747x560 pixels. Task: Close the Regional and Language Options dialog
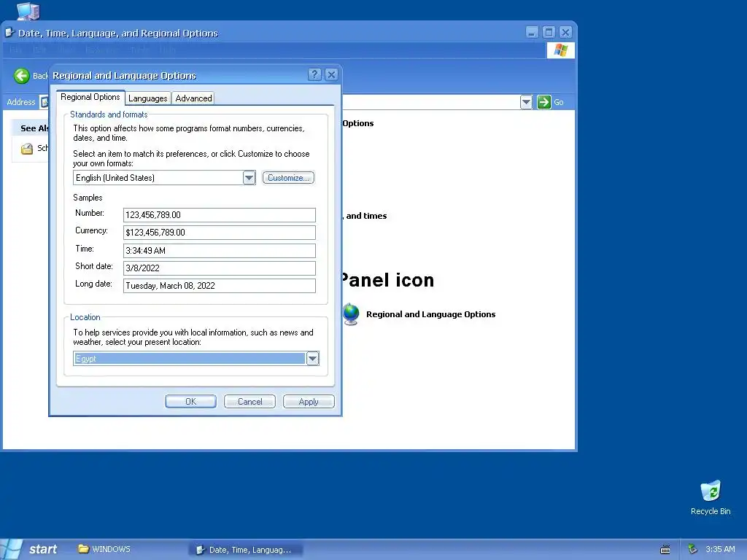coord(332,75)
